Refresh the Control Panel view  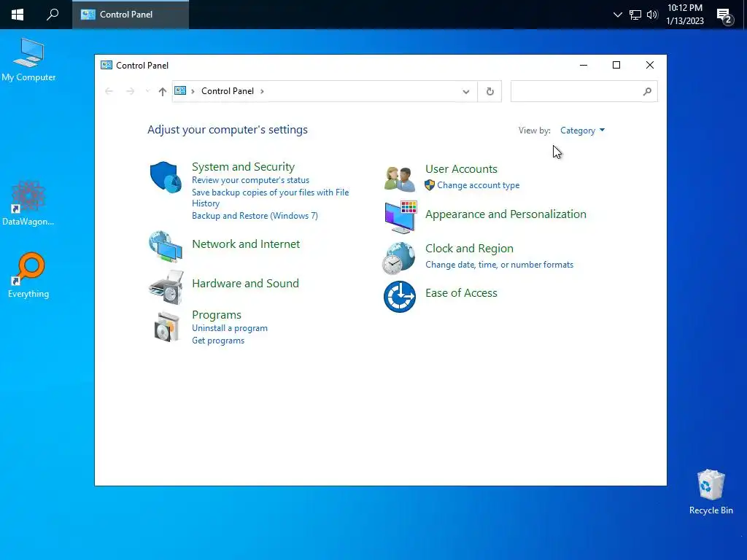pos(489,91)
